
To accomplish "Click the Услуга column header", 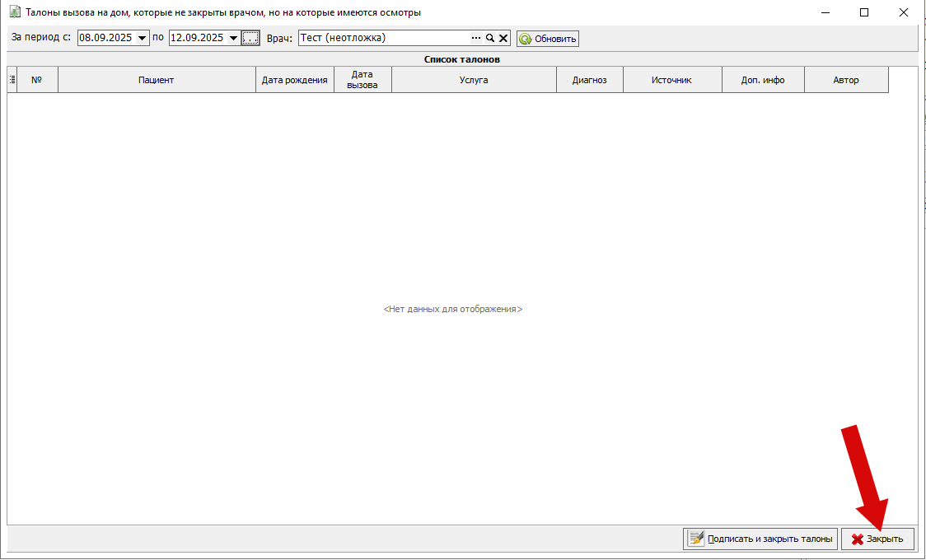I will (474, 80).
